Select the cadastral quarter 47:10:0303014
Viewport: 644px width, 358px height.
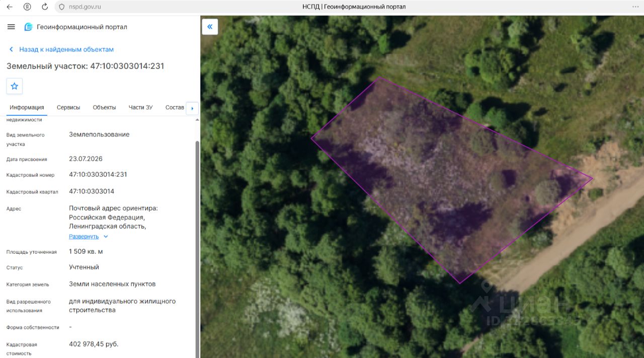(x=92, y=191)
